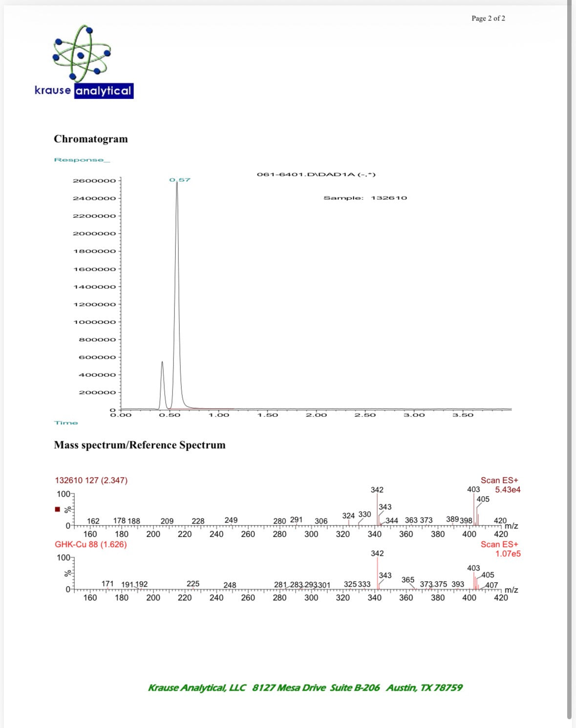Click the small chromatogram peak near 0.43

(x=162, y=385)
